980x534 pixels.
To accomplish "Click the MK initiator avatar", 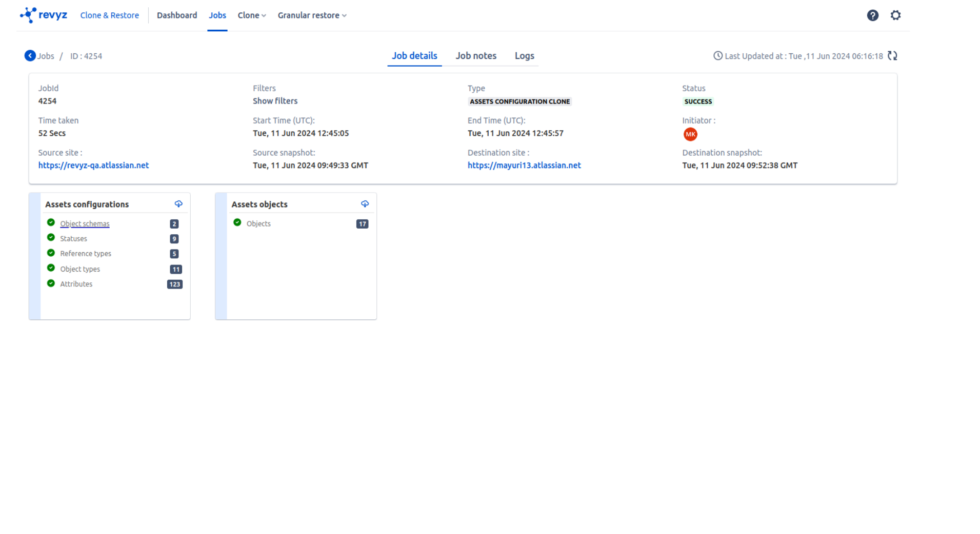I will [x=690, y=134].
